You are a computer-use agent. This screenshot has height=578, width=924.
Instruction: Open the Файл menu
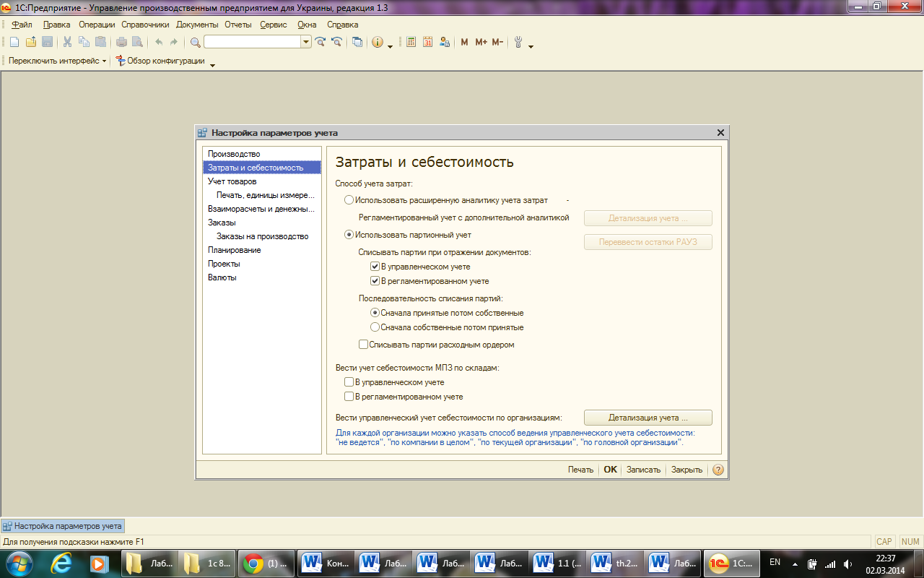(22, 25)
